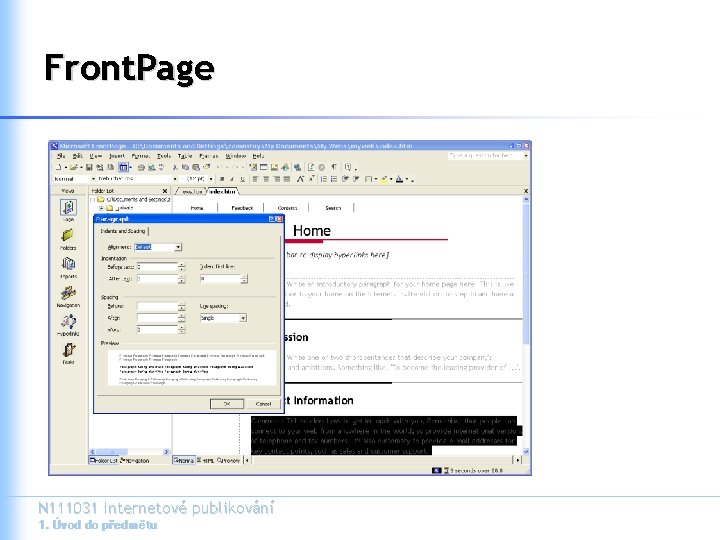Open the Table menu
Viewport: 720px width, 540px height.
pyautogui.click(x=185, y=156)
